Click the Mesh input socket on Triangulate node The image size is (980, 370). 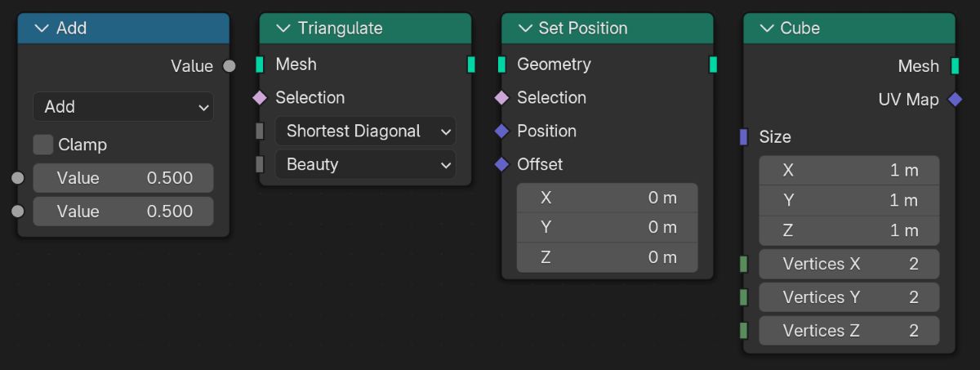260,65
